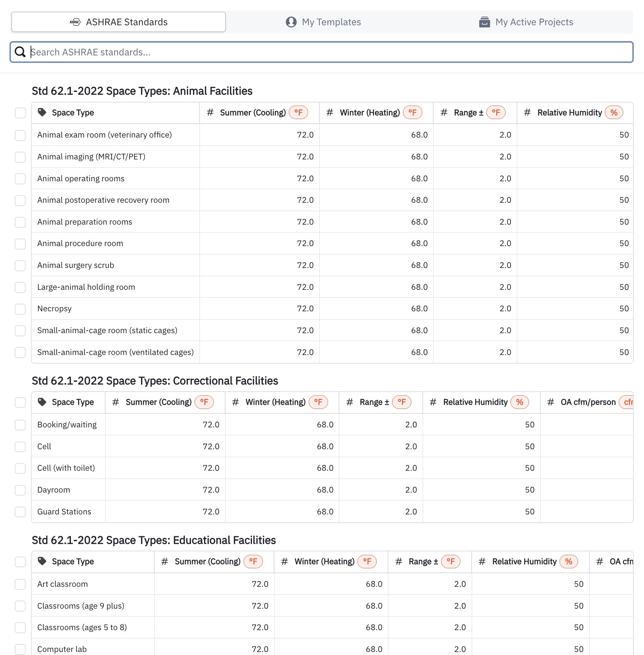Click the search magnifier icon
Image resolution: width=644 pixels, height=655 pixels.
(x=20, y=52)
